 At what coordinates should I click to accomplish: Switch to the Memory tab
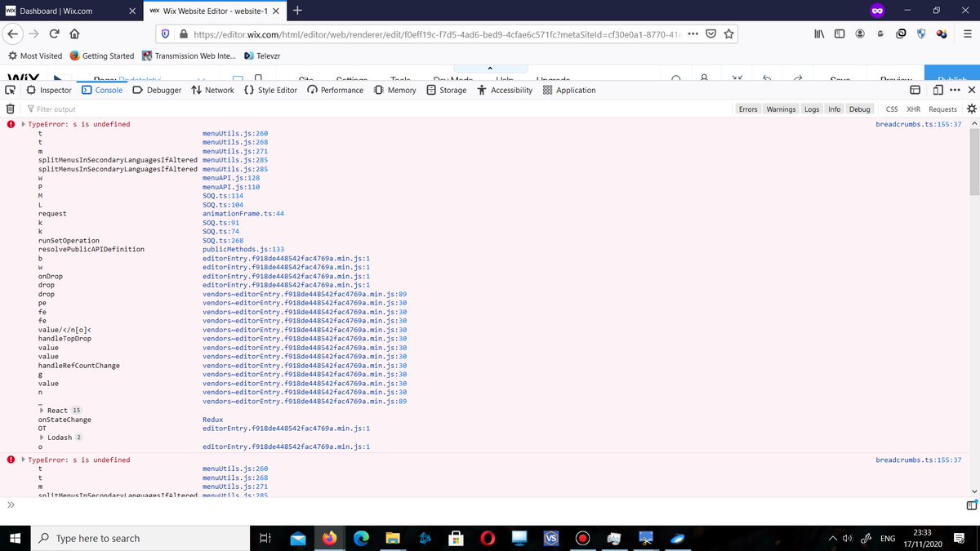point(394,90)
